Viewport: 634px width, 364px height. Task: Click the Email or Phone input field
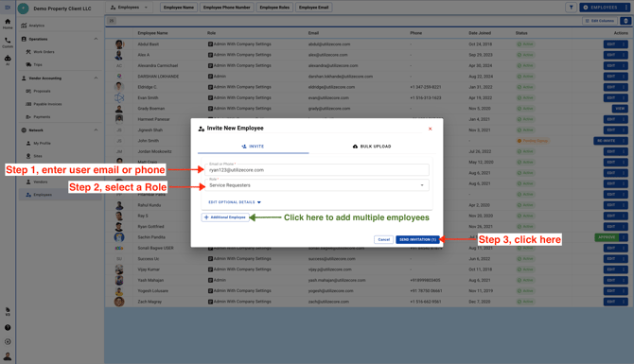317,169
